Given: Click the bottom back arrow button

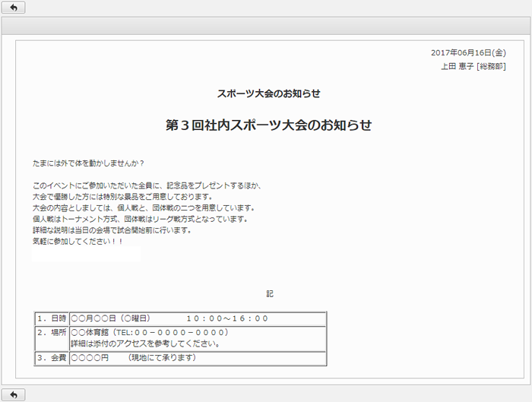Looking at the screenshot, I should click(13, 394).
